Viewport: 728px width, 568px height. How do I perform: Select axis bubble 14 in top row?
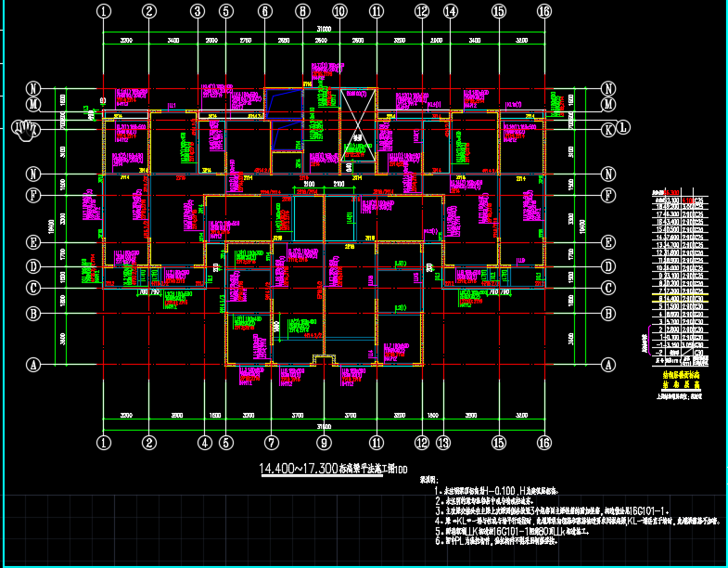(x=451, y=11)
